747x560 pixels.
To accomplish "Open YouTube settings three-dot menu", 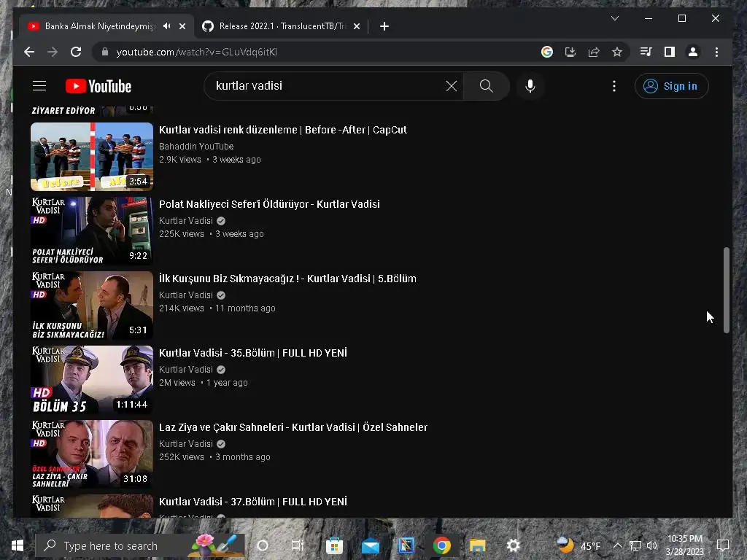I will click(x=614, y=86).
